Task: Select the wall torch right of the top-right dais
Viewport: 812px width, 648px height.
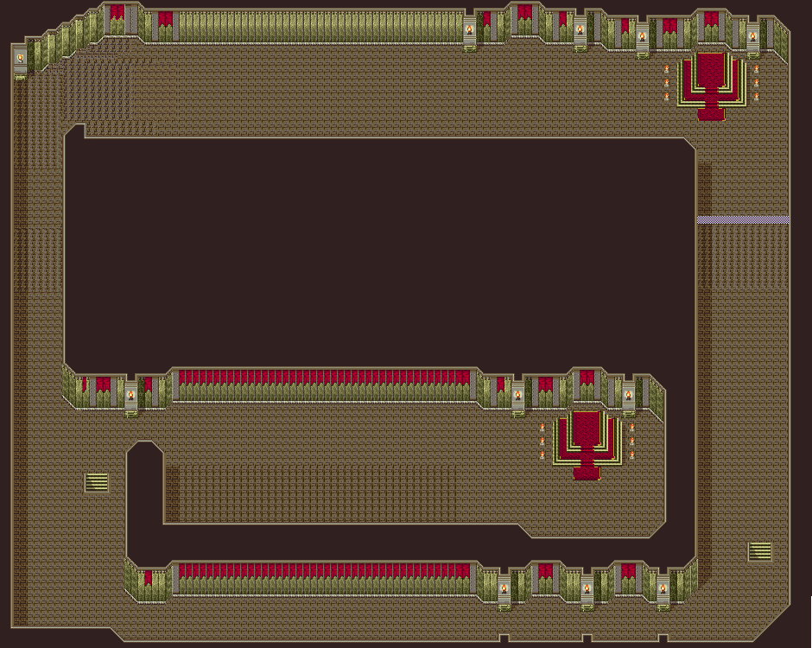Action: [752, 37]
